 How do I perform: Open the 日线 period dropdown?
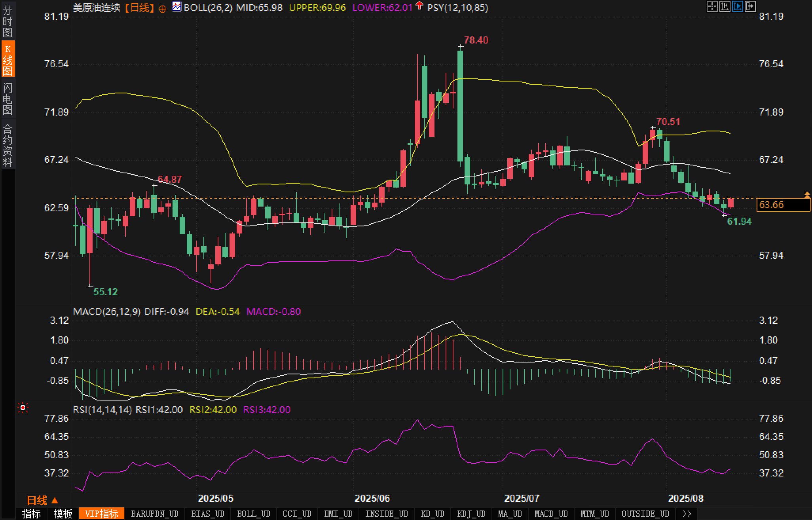(42, 501)
